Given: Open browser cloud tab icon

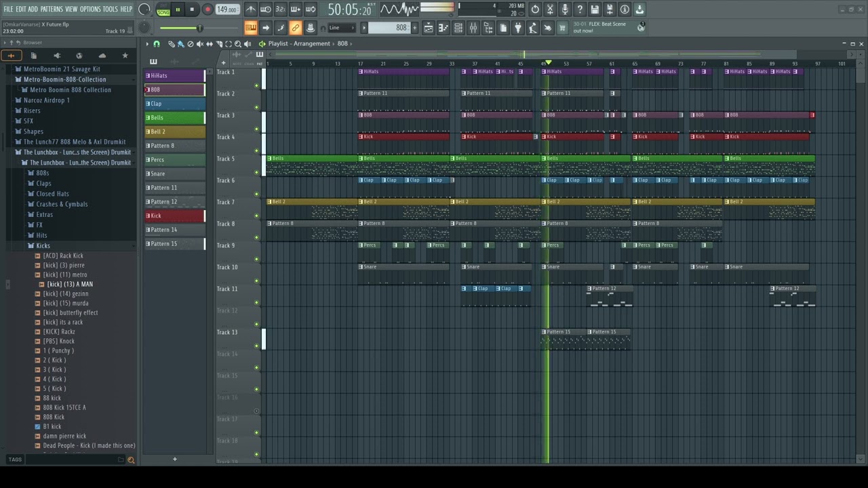Looking at the screenshot, I should (x=102, y=56).
